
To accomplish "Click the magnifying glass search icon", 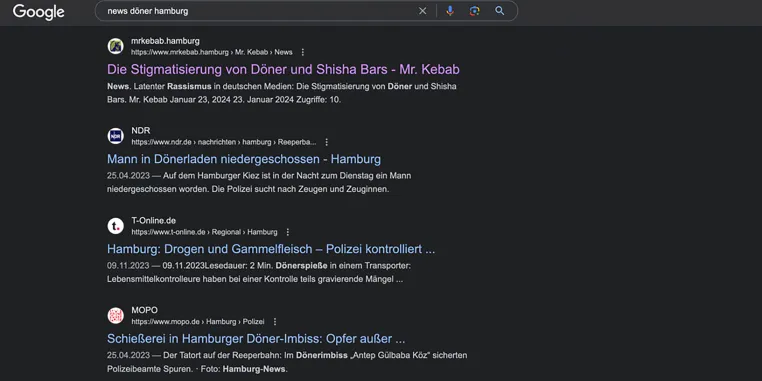I will point(500,11).
